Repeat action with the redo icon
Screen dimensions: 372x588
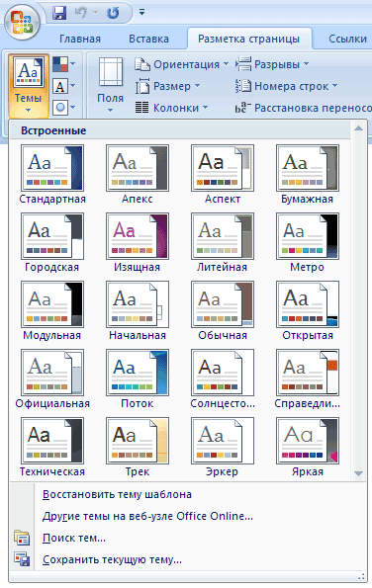[113, 13]
